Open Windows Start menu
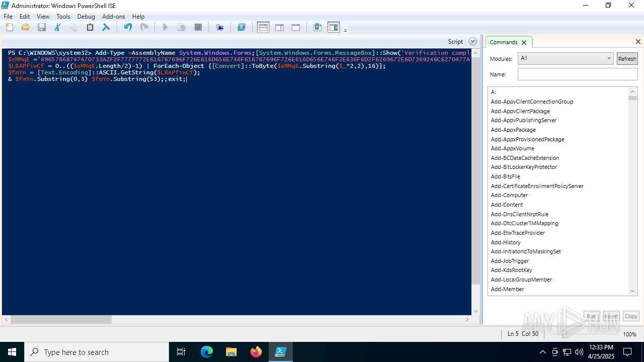The height and width of the screenshot is (362, 644). coord(12,352)
